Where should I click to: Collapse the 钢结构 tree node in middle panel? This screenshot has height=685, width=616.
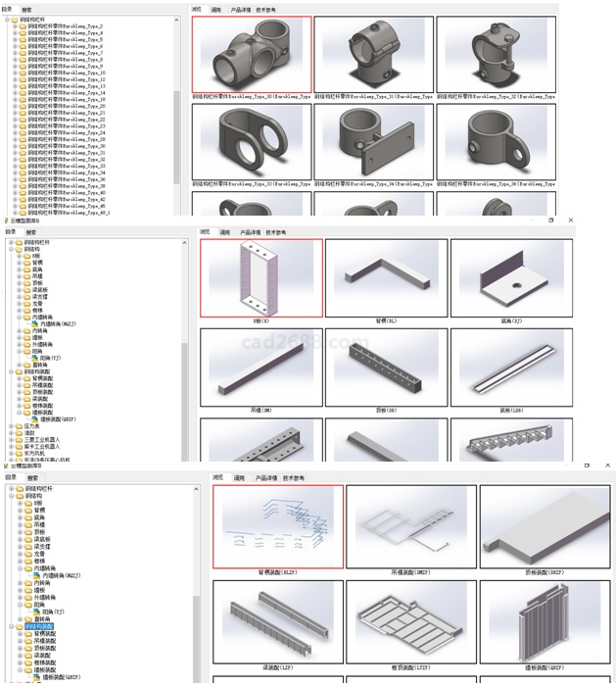tap(11, 250)
